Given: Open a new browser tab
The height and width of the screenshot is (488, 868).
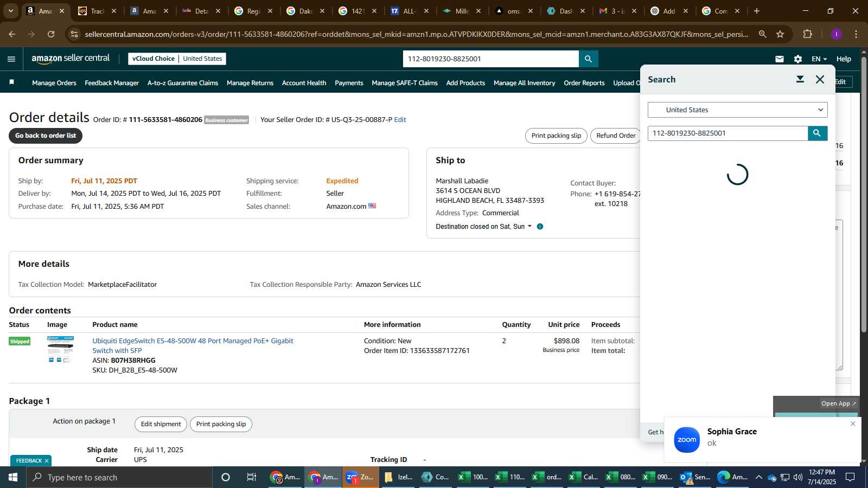Looking at the screenshot, I should tap(757, 11).
